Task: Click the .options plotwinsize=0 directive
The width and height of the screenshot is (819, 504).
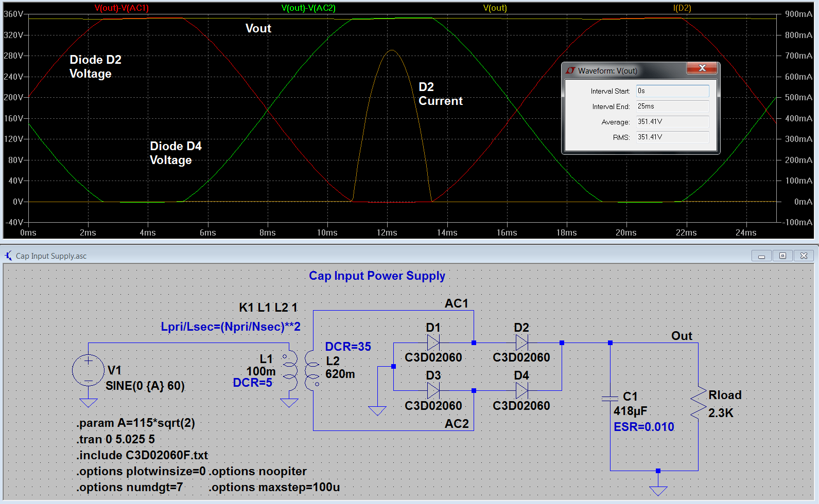Action: (141, 471)
